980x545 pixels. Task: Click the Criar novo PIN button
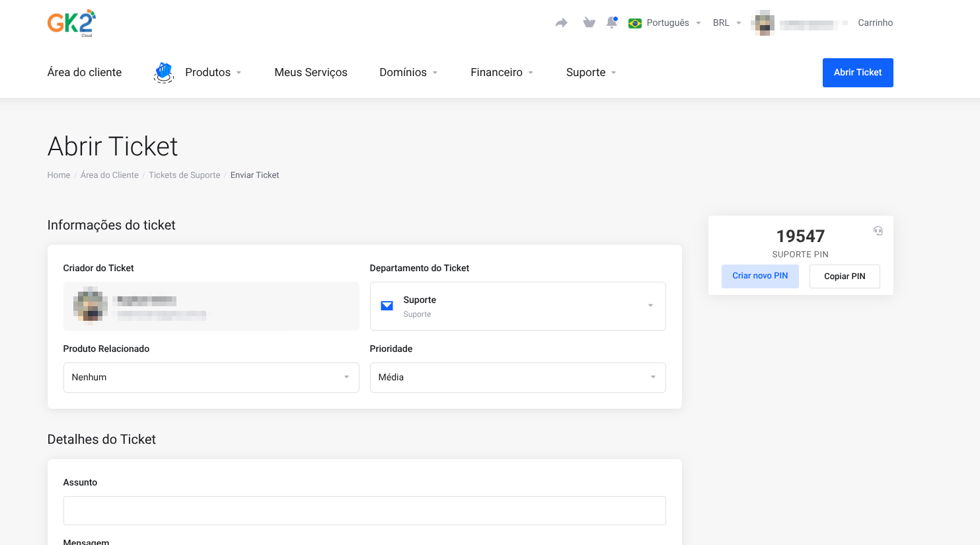click(x=760, y=276)
